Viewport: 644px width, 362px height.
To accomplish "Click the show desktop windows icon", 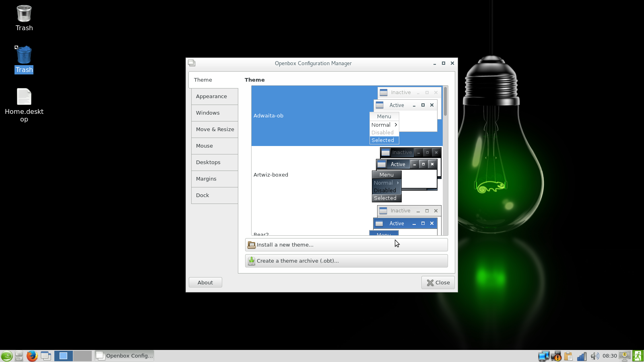I will click(x=46, y=356).
